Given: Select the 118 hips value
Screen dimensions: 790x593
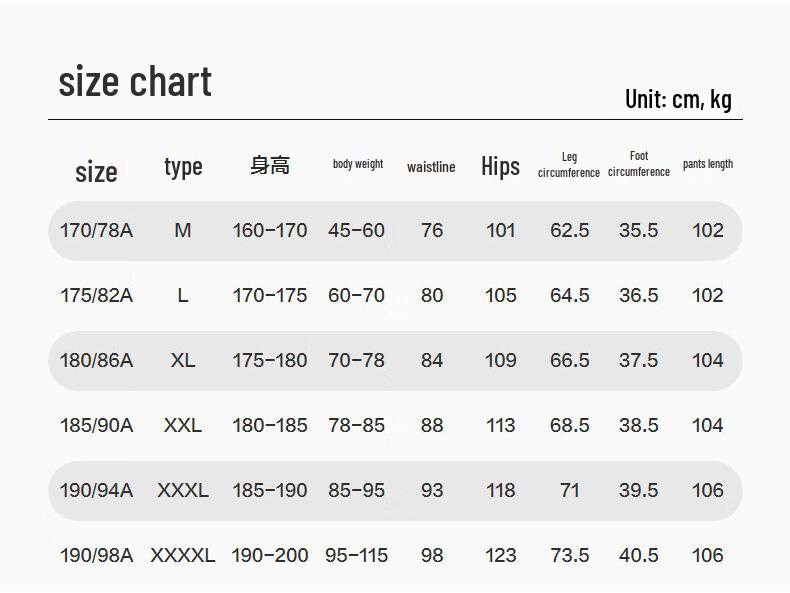Looking at the screenshot, I should [500, 491].
